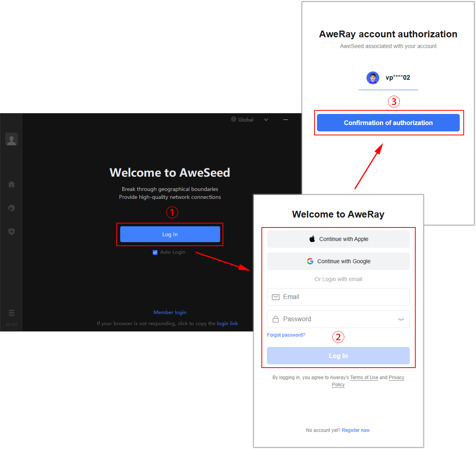Focus the Password input field
This screenshot has width=476, height=449.
point(338,319)
